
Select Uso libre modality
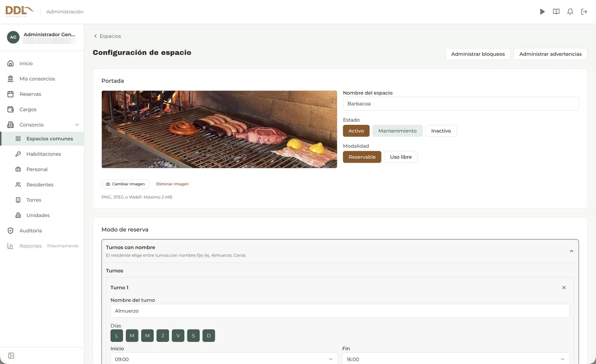point(401,157)
